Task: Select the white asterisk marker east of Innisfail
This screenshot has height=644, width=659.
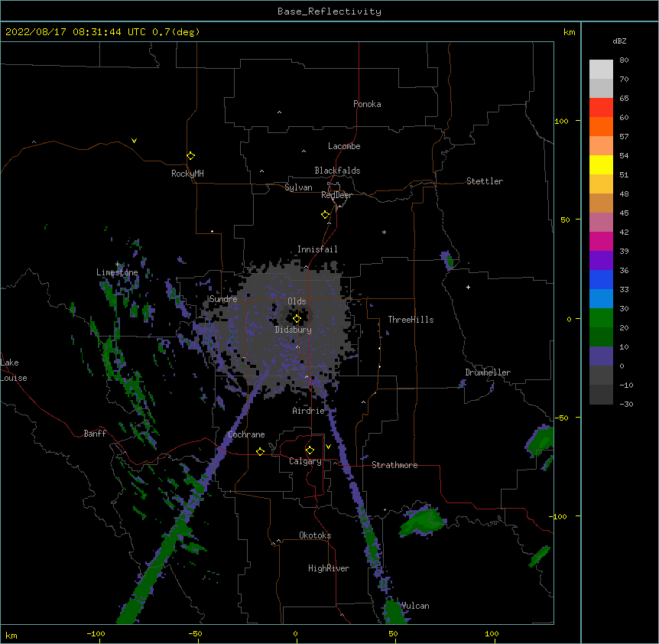Action: click(x=384, y=232)
